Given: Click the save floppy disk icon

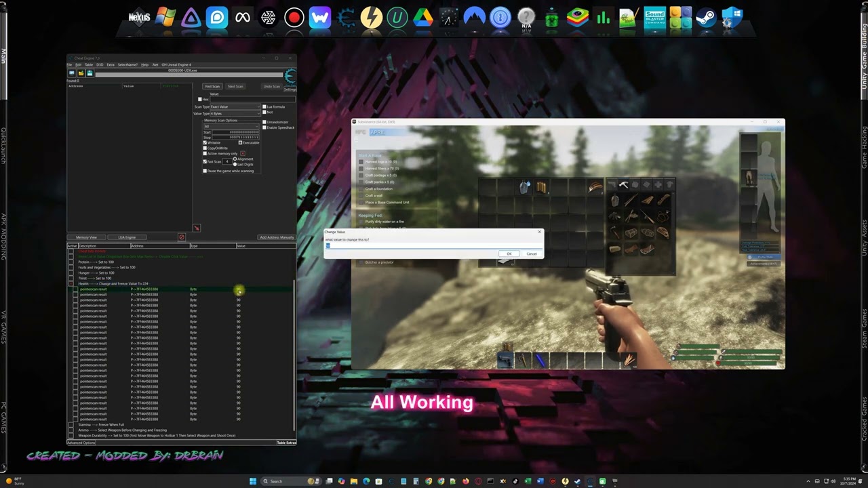Looking at the screenshot, I should click(89, 73).
